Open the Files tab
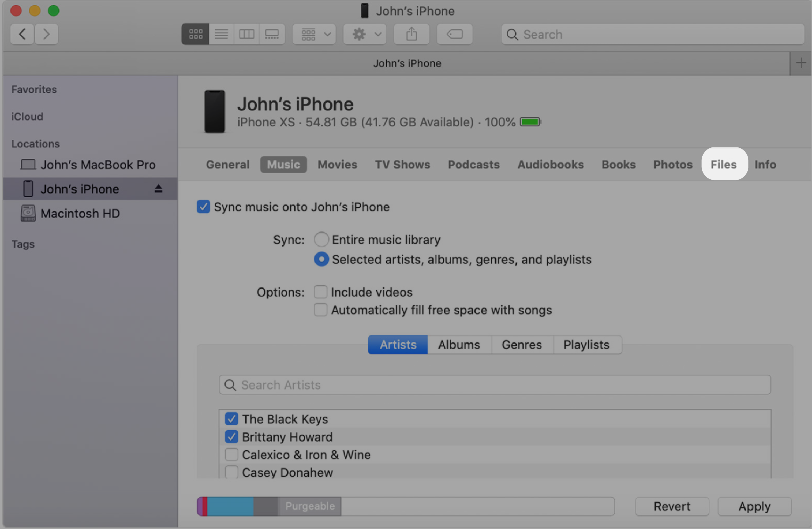812x529 pixels. (x=723, y=164)
